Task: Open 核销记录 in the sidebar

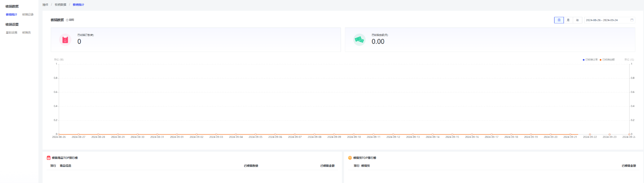Action: (28, 15)
